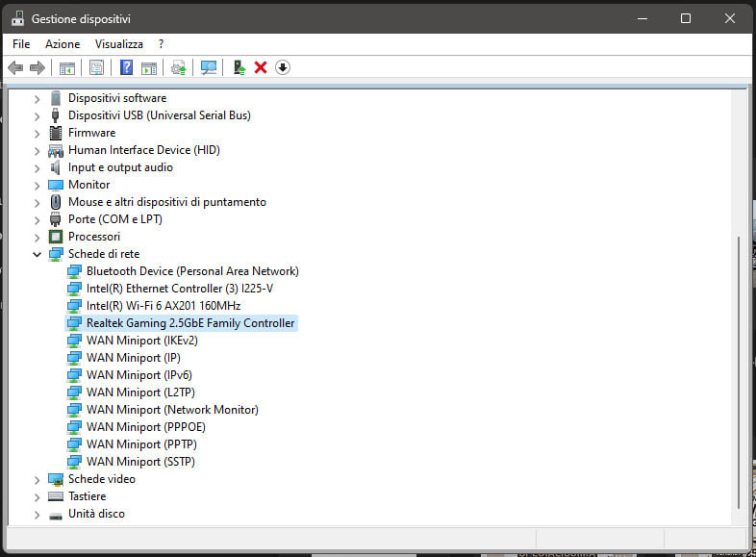Select Intel(R) Ethernet Controller (3) I225-V
This screenshot has height=557, width=756.
click(180, 289)
